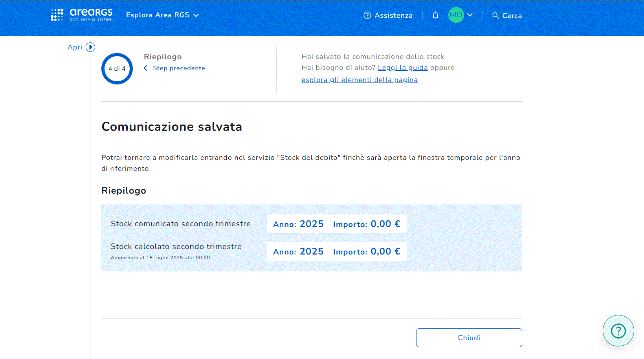Follow the Leggi la guida link

point(402,68)
